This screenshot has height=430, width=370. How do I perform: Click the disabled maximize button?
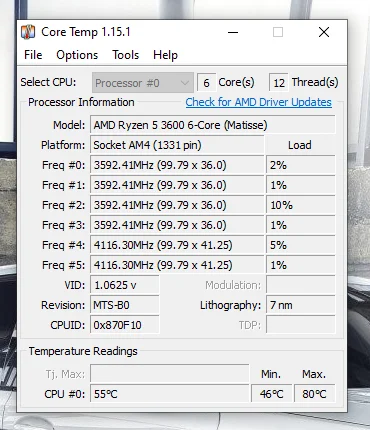(278, 32)
